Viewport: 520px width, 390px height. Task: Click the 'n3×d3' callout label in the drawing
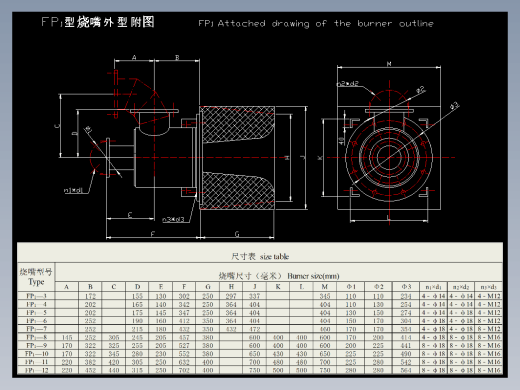click(x=174, y=219)
